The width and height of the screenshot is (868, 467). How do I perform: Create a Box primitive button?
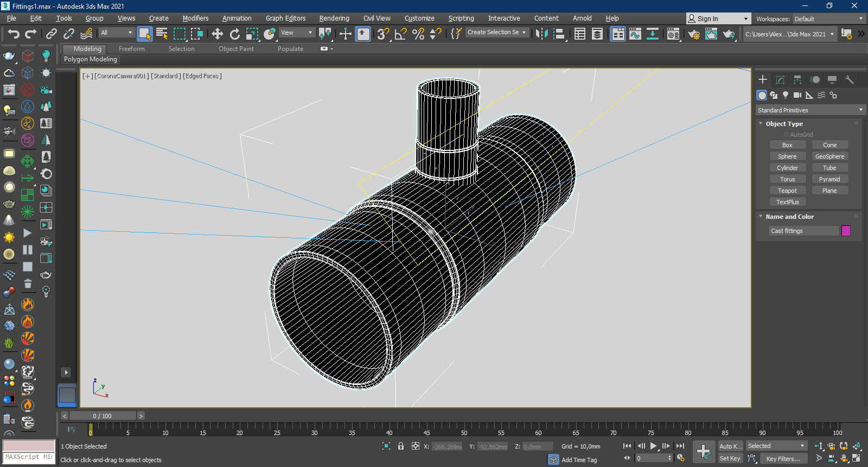click(787, 145)
